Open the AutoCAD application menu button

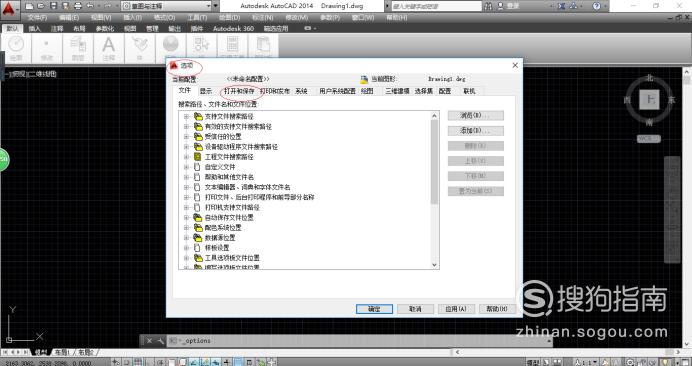[x=10, y=9]
